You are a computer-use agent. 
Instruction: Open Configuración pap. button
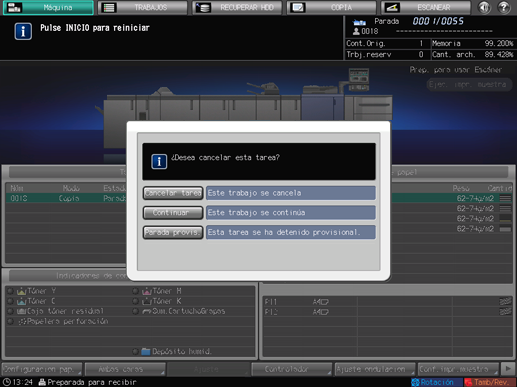[42, 369]
